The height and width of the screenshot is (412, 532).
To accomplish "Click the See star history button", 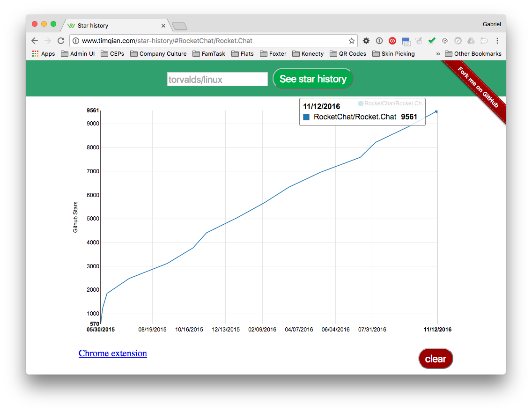I will (313, 79).
